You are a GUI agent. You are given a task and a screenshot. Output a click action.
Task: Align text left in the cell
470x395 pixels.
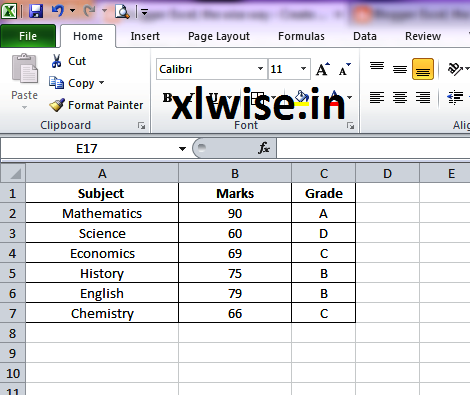pos(377,98)
